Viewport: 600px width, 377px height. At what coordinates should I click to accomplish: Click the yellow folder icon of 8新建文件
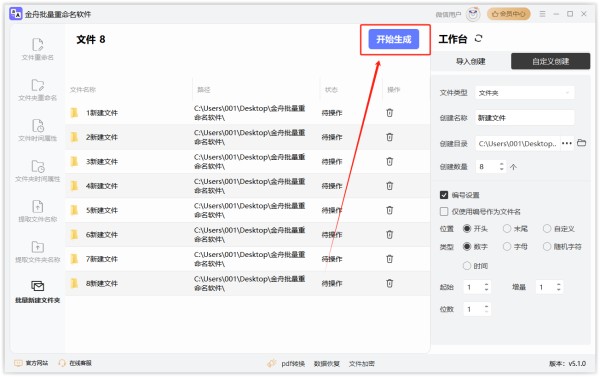(x=74, y=283)
